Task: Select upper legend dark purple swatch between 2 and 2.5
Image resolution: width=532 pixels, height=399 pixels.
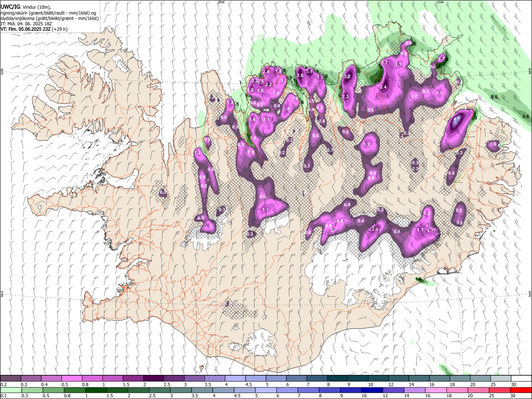Action: (153, 379)
